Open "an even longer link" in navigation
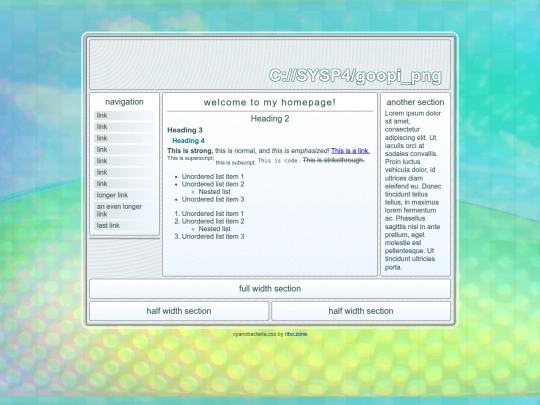 (124, 210)
